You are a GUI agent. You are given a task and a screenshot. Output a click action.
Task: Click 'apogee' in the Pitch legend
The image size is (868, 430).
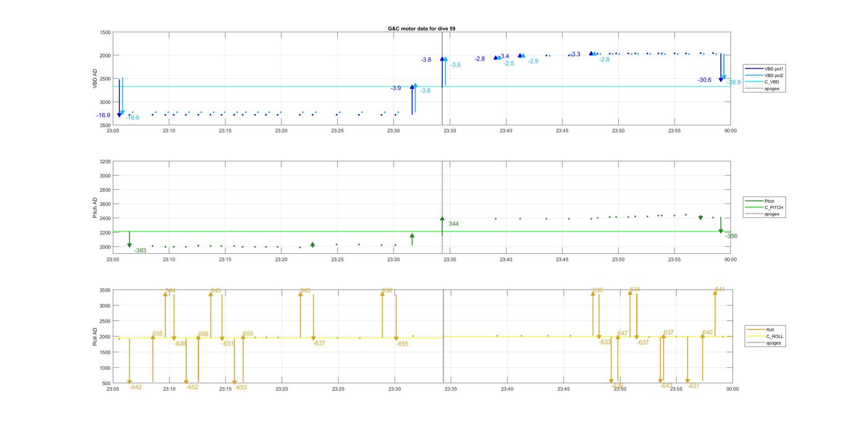point(772,214)
